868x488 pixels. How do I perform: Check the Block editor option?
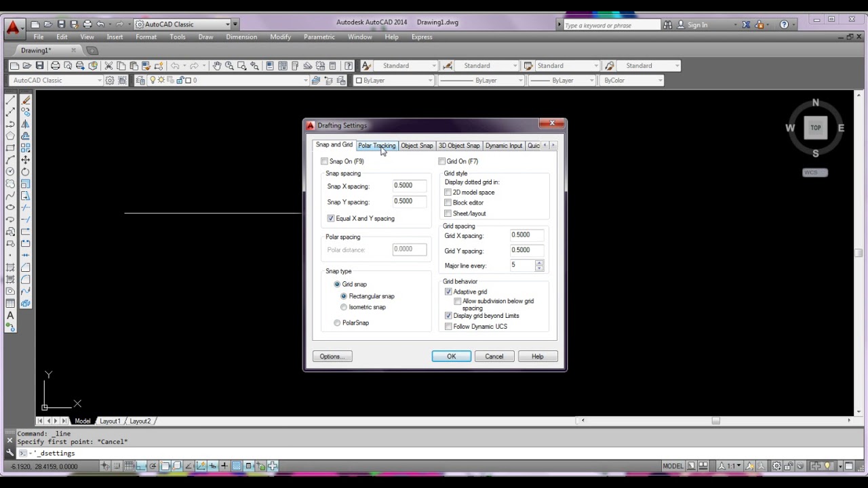(448, 203)
